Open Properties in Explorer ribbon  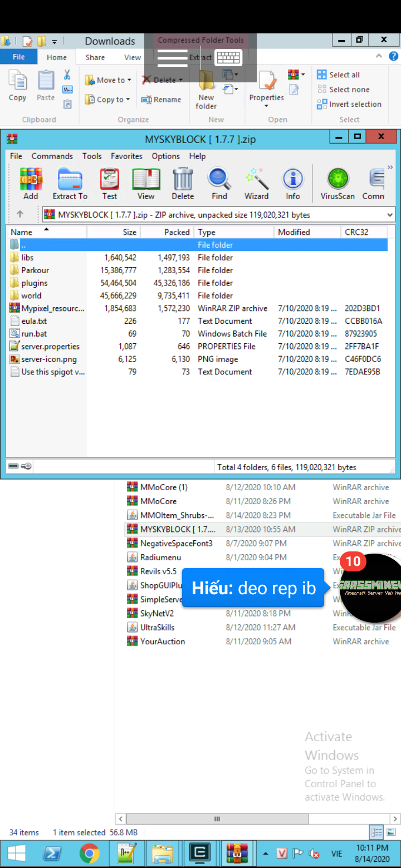tap(267, 89)
